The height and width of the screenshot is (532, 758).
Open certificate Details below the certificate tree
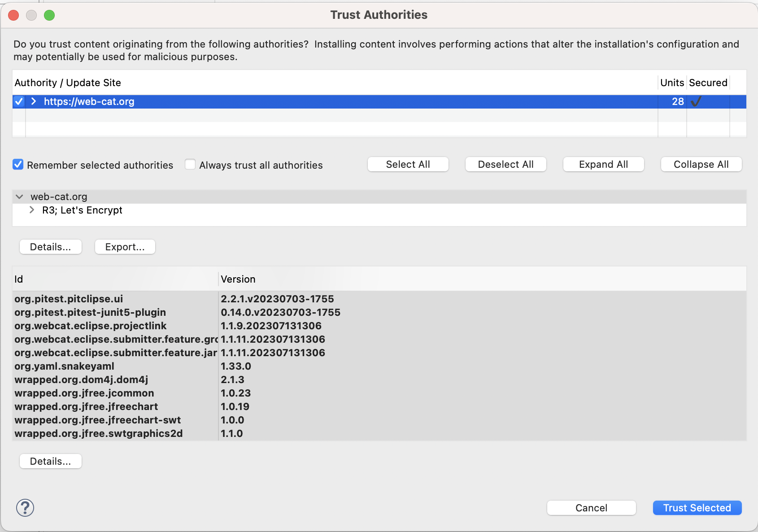(x=50, y=247)
